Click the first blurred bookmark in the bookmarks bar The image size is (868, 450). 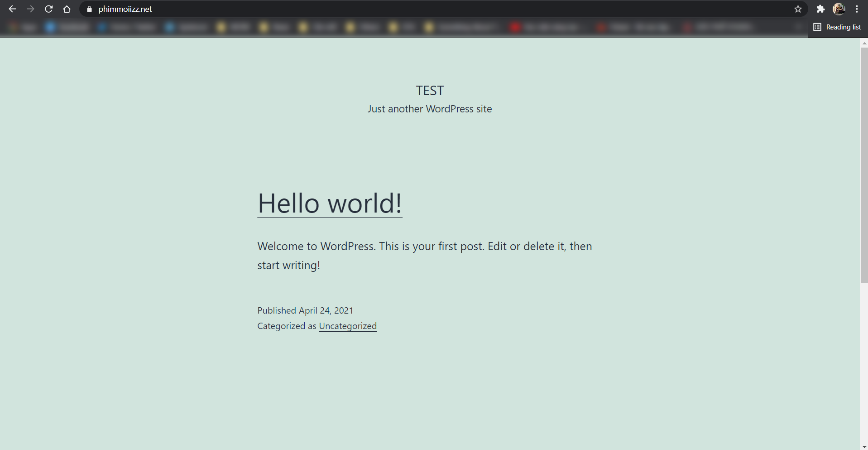pos(23,27)
